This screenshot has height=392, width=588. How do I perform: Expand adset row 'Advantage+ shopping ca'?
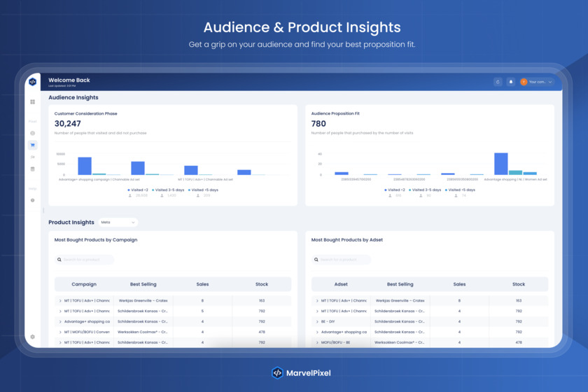point(317,332)
